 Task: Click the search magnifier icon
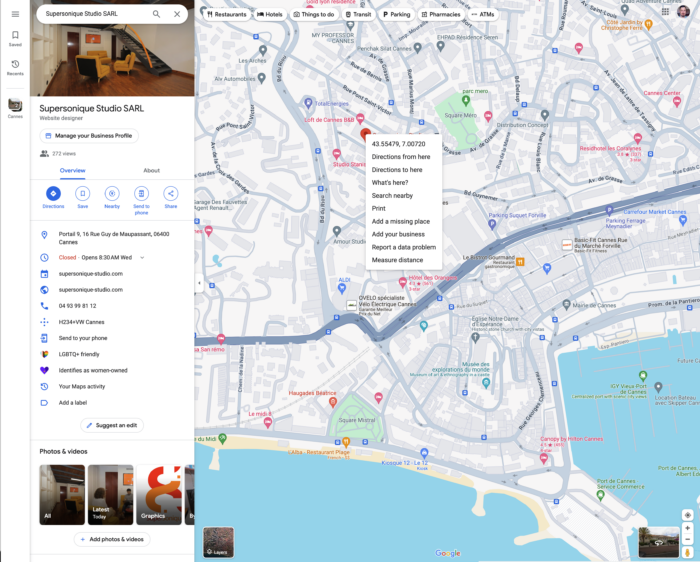(x=156, y=14)
